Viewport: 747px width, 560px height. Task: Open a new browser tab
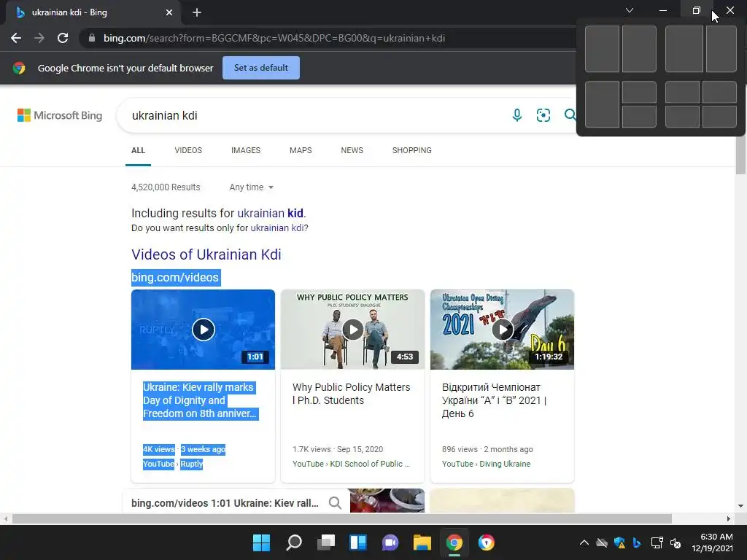(197, 12)
